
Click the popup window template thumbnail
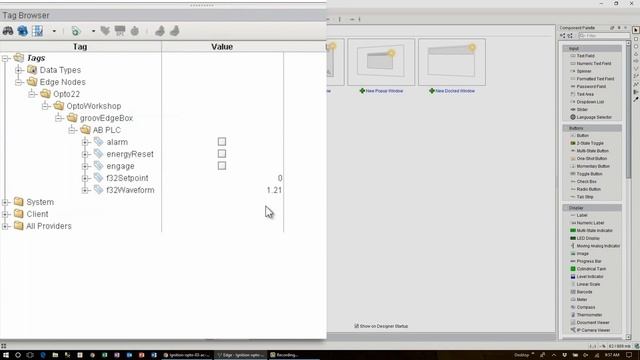(x=381, y=62)
